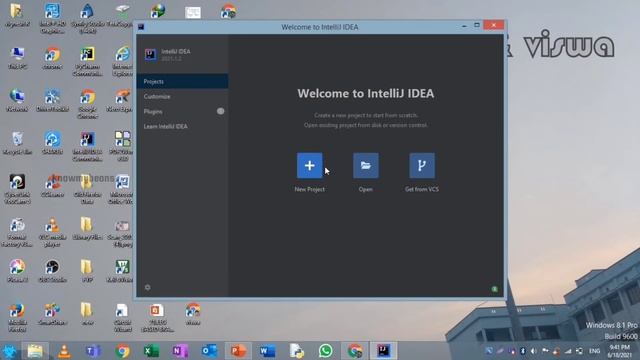Switch to the Customize tab

(x=182, y=96)
